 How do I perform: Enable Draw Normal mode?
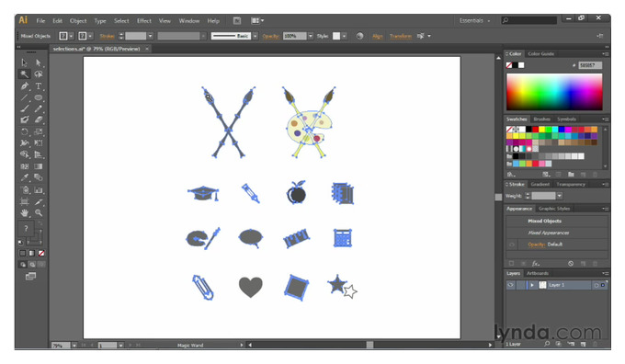(23, 265)
